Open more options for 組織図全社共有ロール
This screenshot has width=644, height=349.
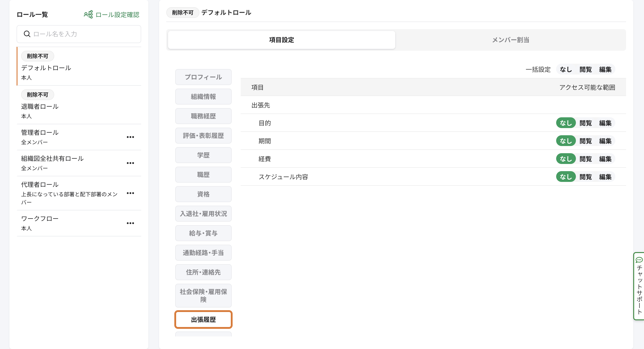tap(130, 163)
